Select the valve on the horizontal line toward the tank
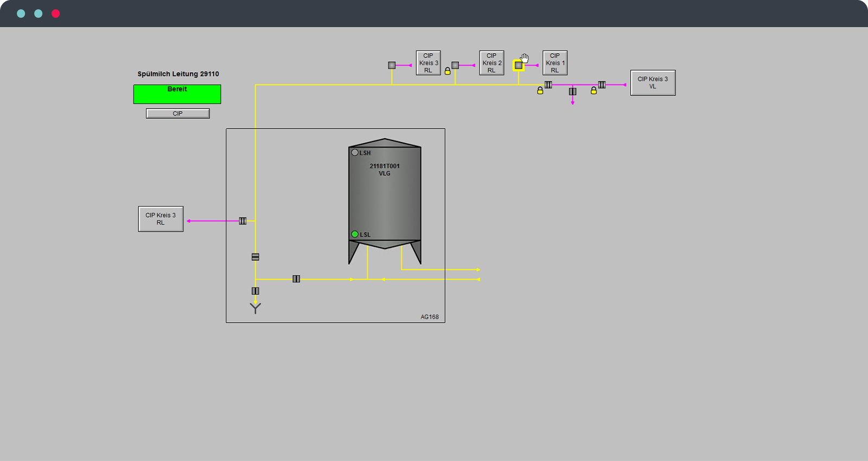 pos(296,279)
